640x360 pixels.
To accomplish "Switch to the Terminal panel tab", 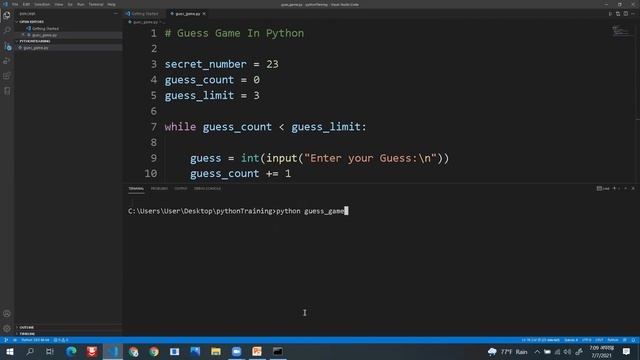I will [136, 189].
